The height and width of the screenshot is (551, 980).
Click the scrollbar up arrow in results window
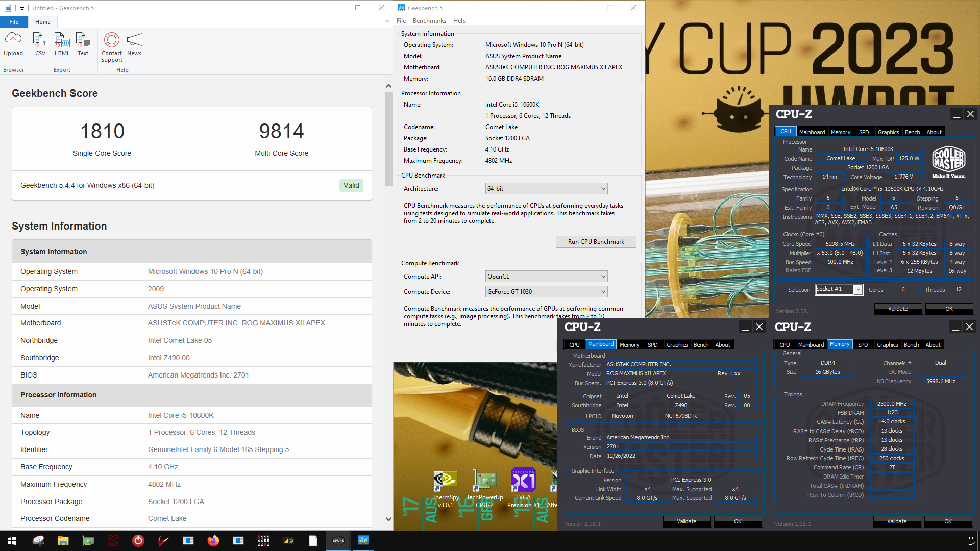388,86
